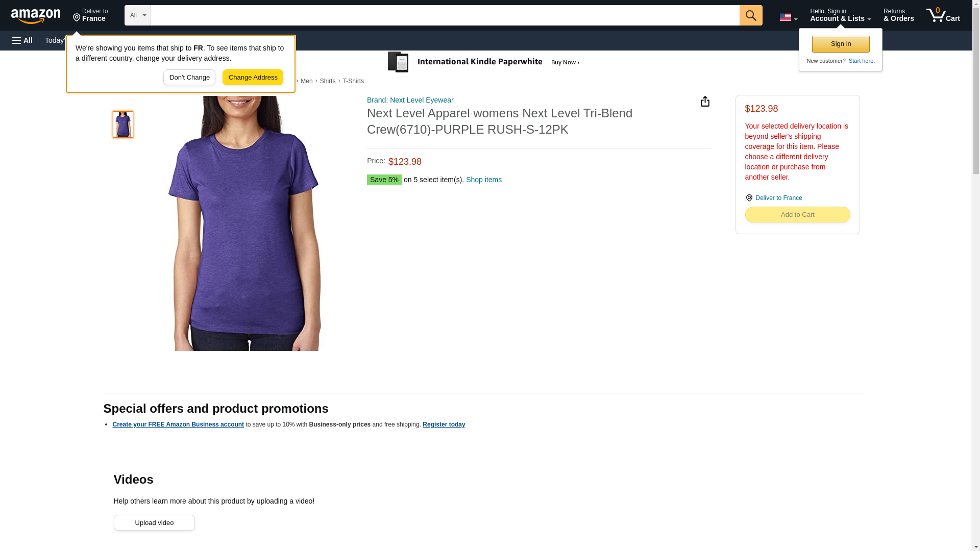The height and width of the screenshot is (551, 980).
Task: Click the Amazon logo
Action: click(36, 16)
